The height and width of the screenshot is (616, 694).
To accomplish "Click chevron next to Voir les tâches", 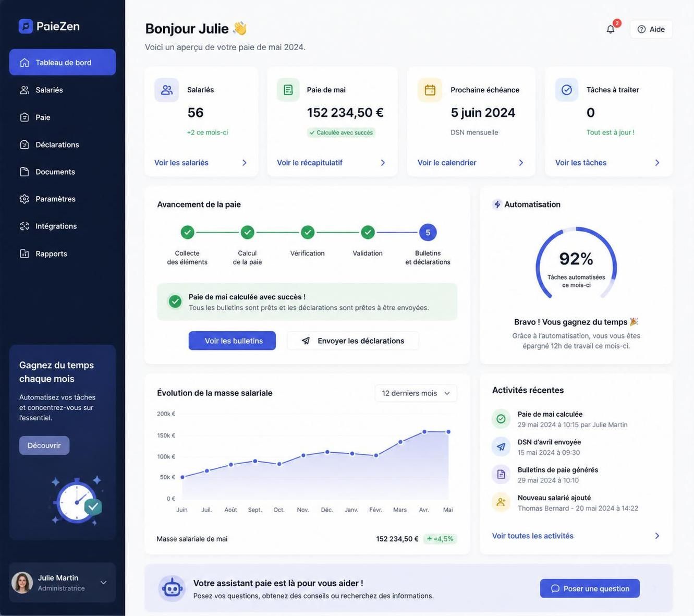I will pyautogui.click(x=657, y=163).
